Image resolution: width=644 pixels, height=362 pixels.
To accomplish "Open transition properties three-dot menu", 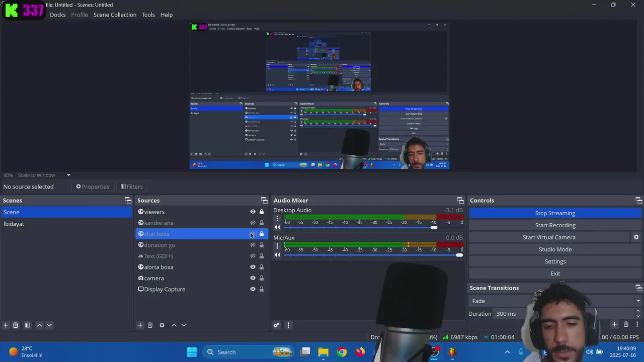I will (637, 325).
